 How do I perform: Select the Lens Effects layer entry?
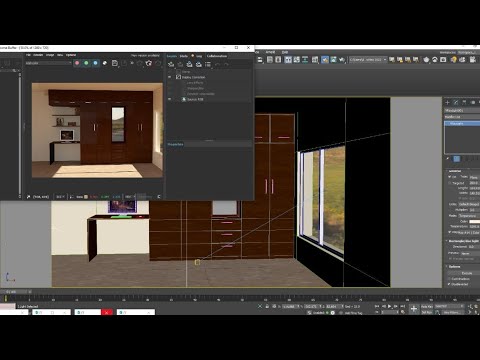tap(195, 83)
